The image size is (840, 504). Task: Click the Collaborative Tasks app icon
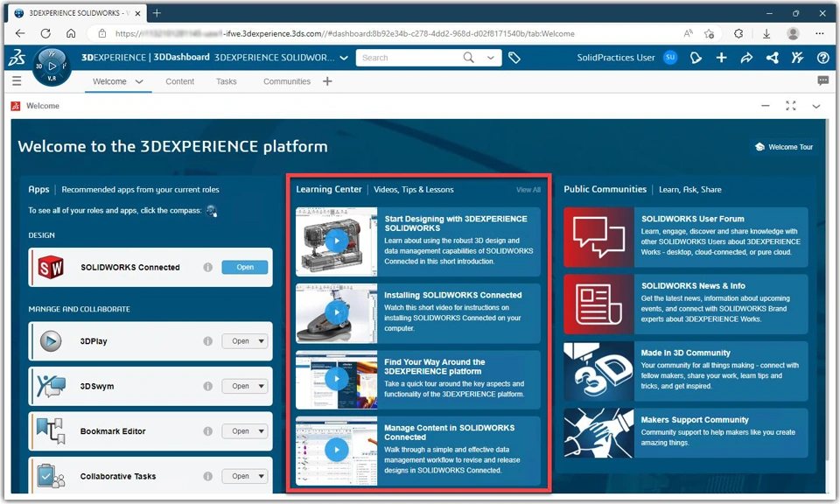click(51, 476)
